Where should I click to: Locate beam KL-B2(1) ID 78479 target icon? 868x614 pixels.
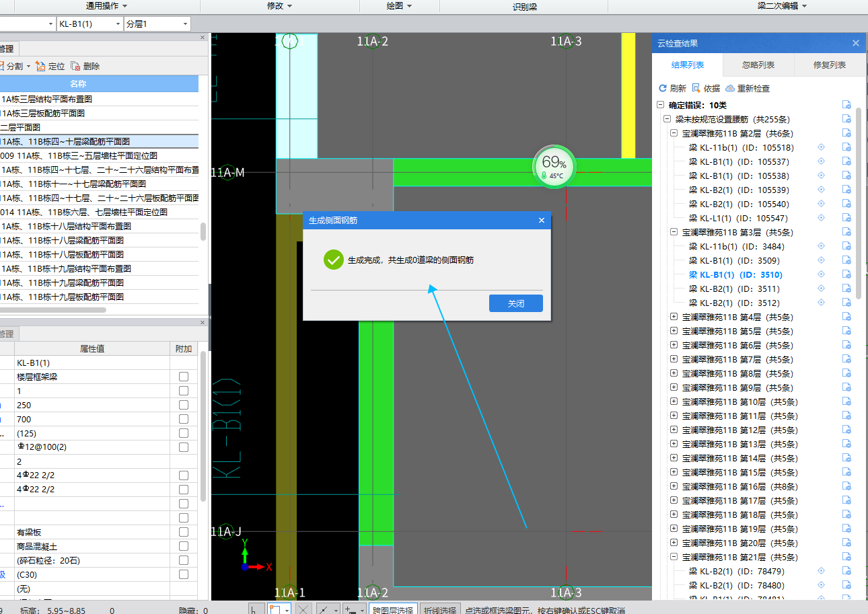click(x=821, y=571)
